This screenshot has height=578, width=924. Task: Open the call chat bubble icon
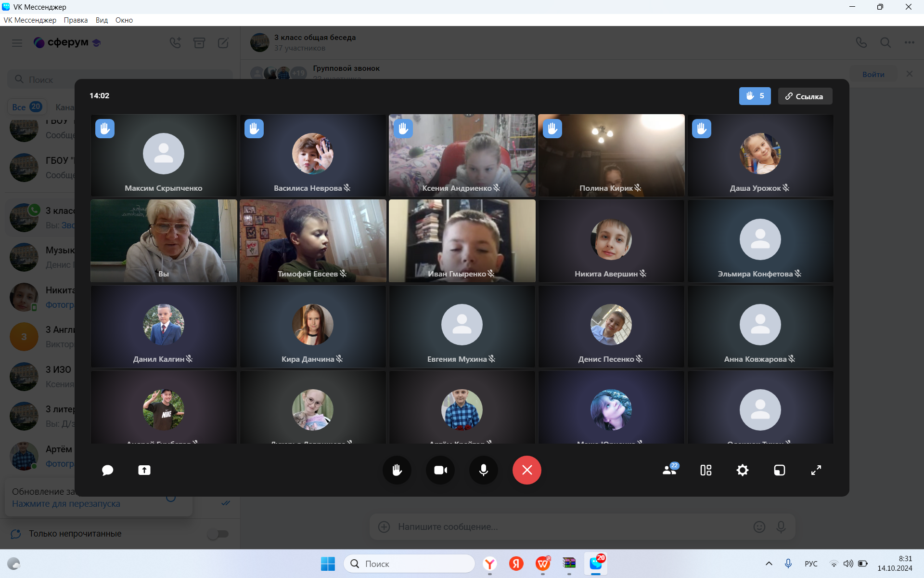[107, 470]
